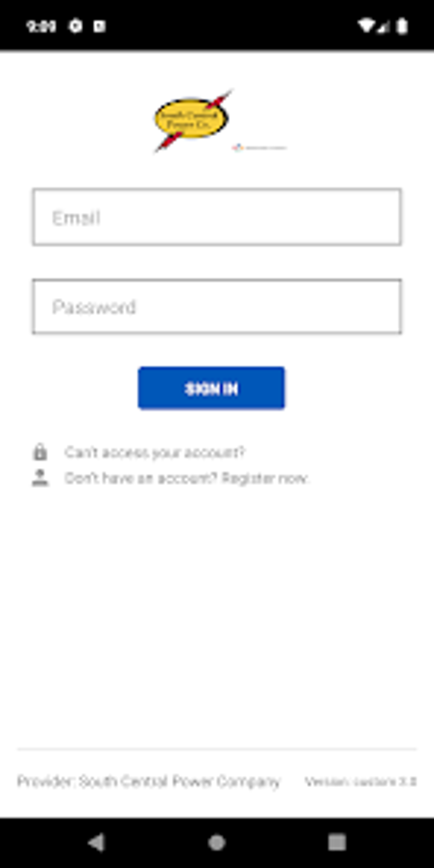Focus the Email input field
Viewport: 434px width, 868px height.
point(217,217)
